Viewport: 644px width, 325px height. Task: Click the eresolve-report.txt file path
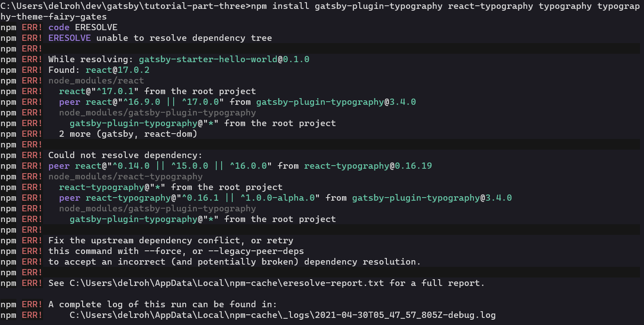tap(227, 283)
